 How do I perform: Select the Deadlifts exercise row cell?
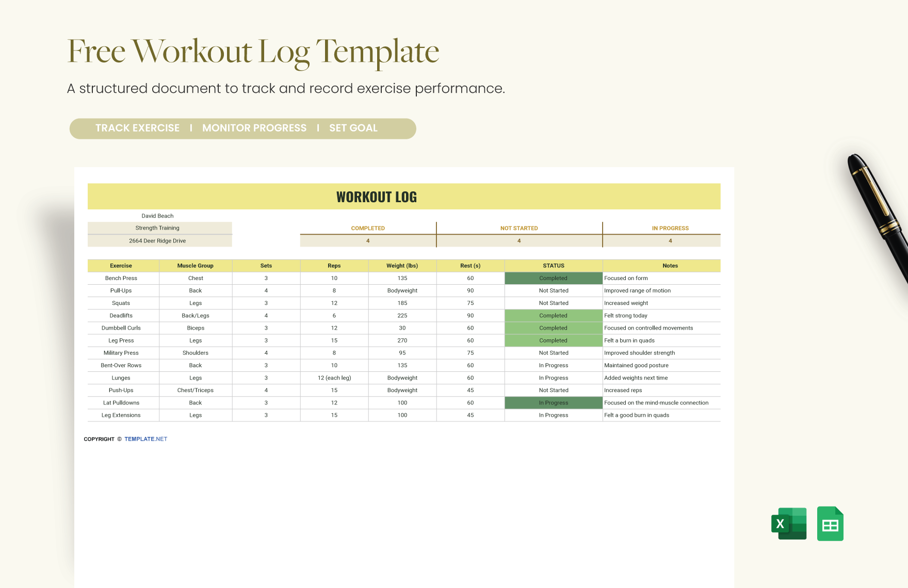[x=121, y=315]
